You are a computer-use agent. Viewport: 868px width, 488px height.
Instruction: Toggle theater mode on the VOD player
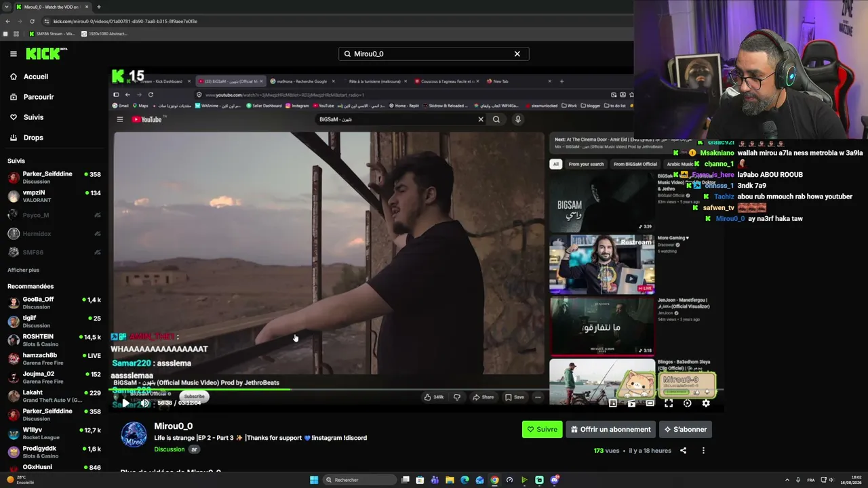click(x=650, y=403)
